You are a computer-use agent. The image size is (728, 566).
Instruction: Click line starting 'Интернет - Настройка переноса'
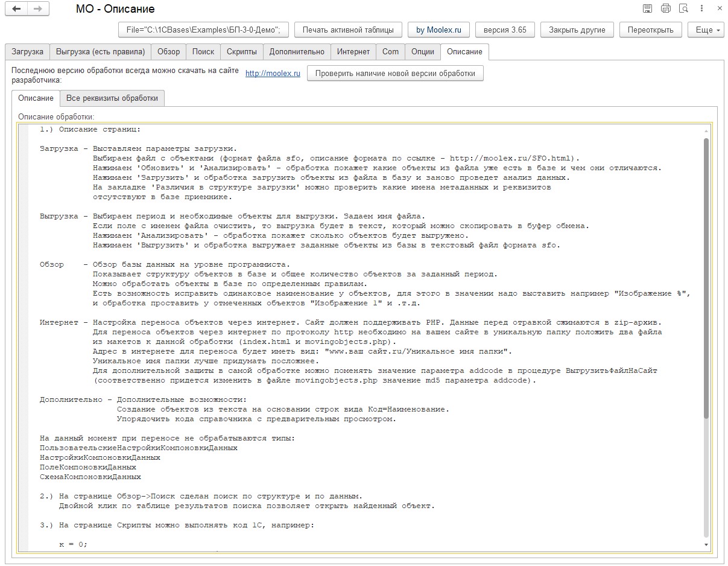click(x=351, y=322)
